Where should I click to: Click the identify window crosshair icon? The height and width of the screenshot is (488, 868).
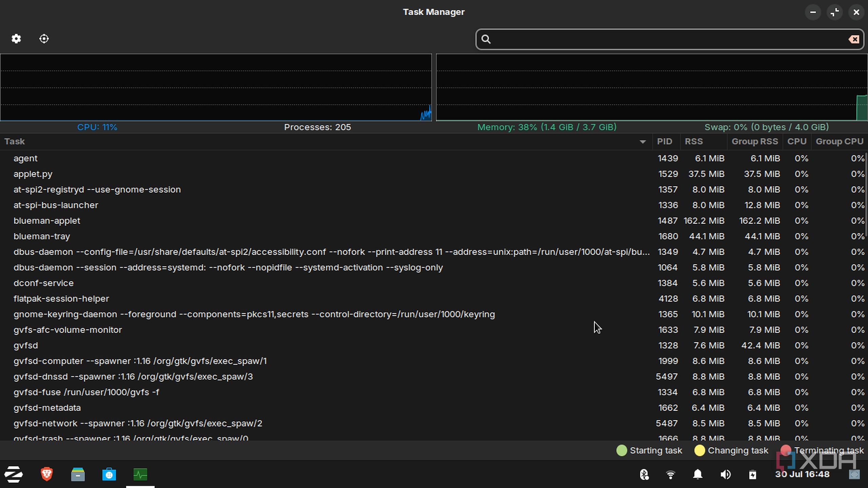(44, 39)
